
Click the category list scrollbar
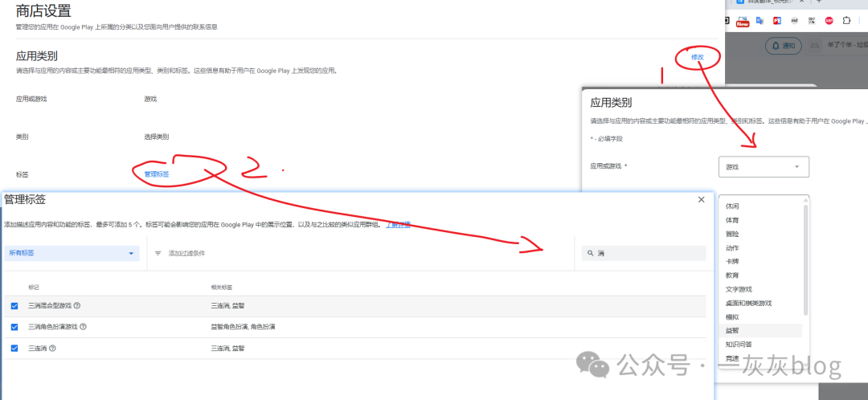805,257
